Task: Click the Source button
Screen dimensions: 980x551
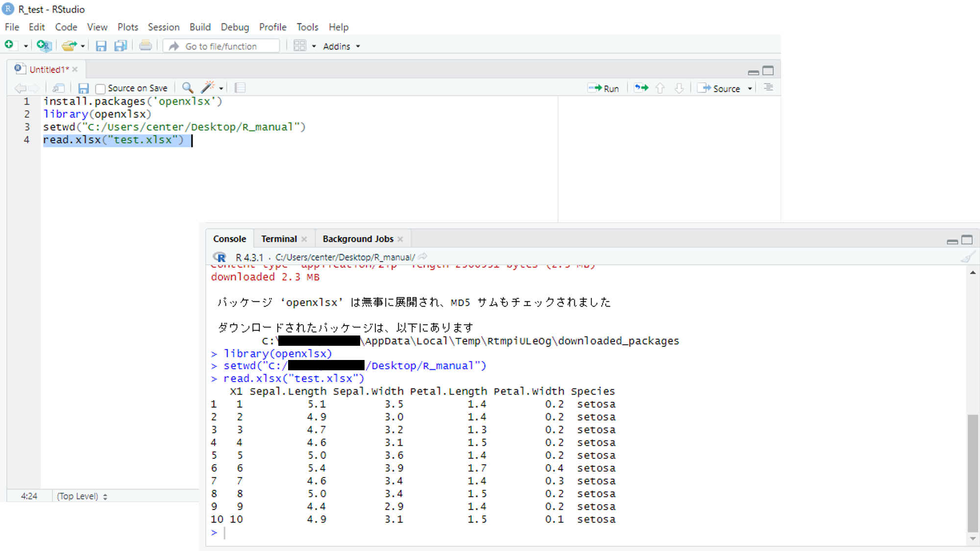Action: 720,88
